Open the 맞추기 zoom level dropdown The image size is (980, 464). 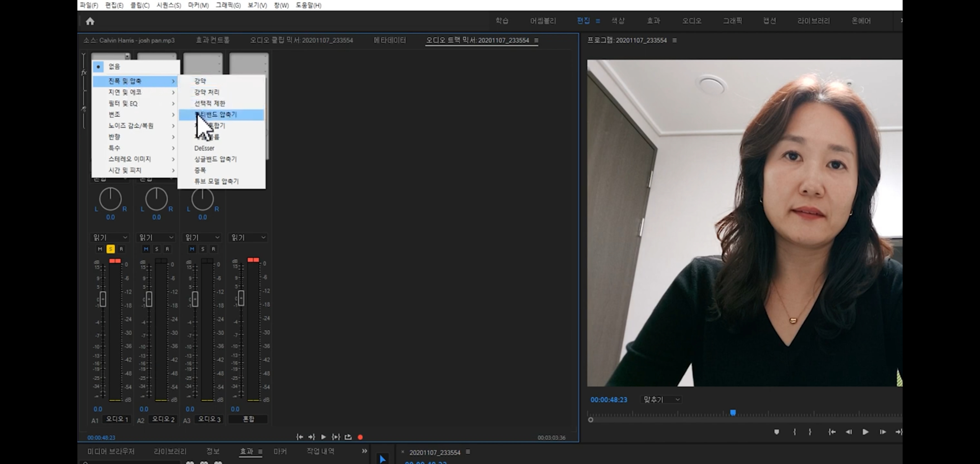(661, 399)
